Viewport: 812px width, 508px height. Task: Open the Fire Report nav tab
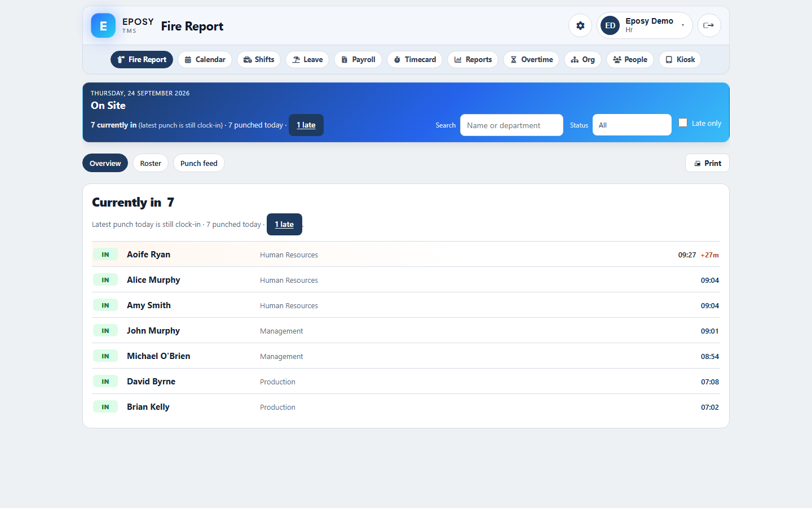(x=142, y=59)
